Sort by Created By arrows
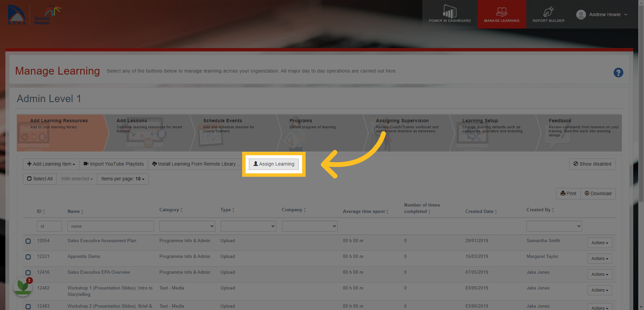 553,210
